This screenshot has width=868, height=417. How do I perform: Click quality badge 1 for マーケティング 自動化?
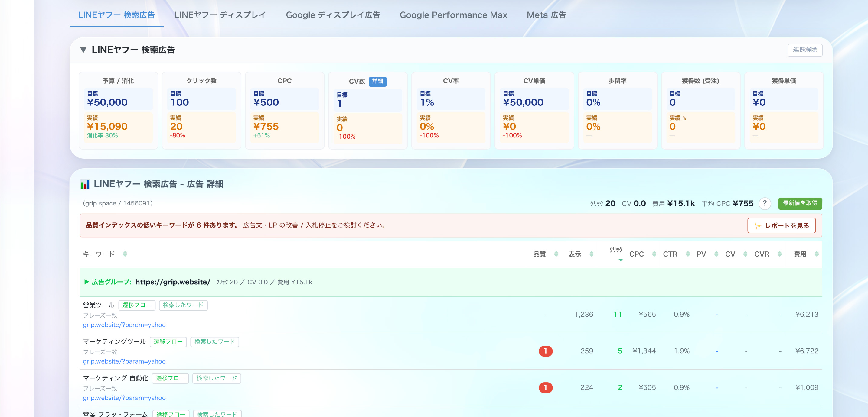click(x=546, y=388)
